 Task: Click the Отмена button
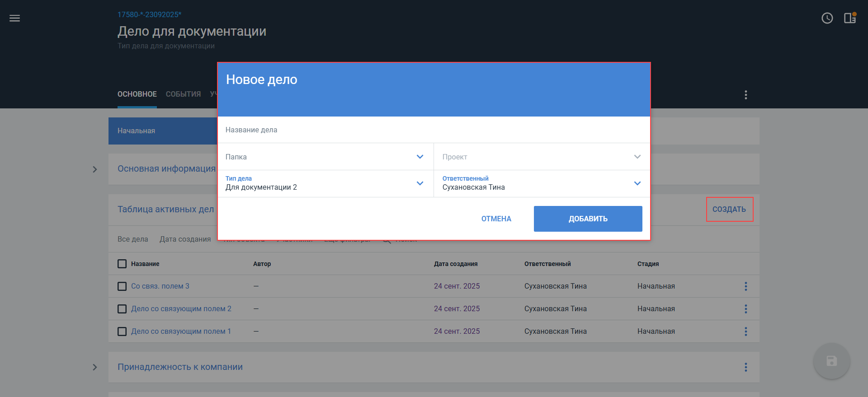point(496,219)
